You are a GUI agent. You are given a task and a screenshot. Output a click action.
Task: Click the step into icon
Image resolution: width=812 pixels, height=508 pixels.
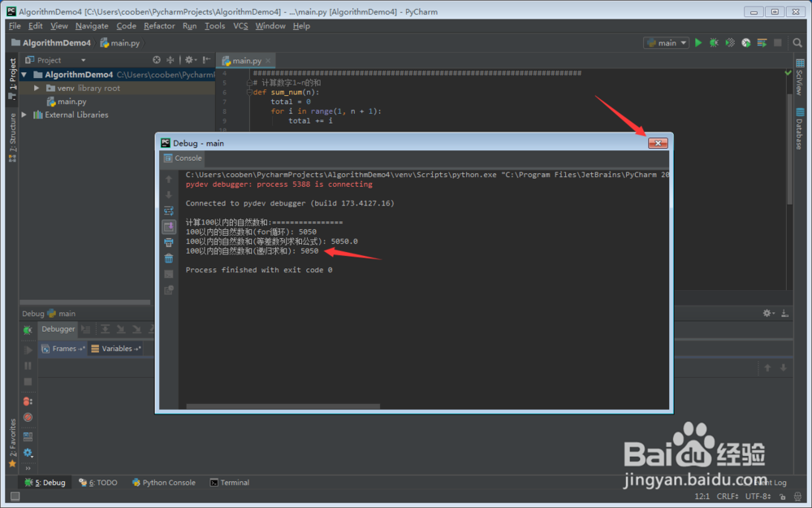121,329
